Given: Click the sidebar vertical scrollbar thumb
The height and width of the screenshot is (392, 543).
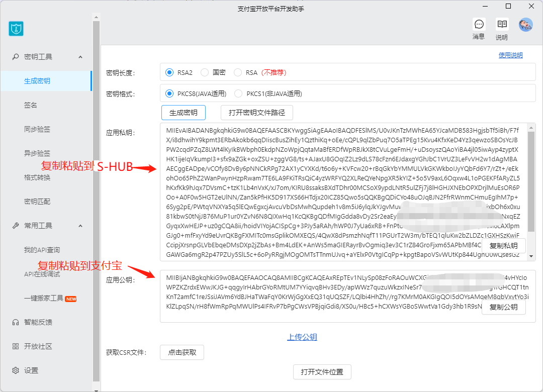Looking at the screenshot, I should click(x=96, y=201).
